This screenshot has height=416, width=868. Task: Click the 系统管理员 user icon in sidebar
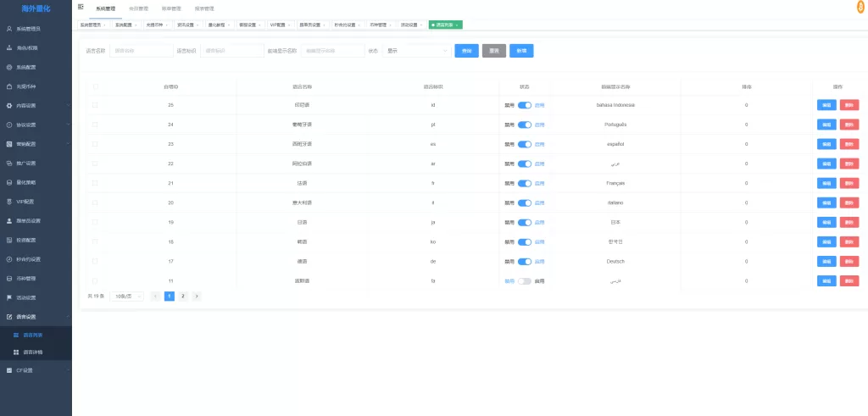pos(9,29)
